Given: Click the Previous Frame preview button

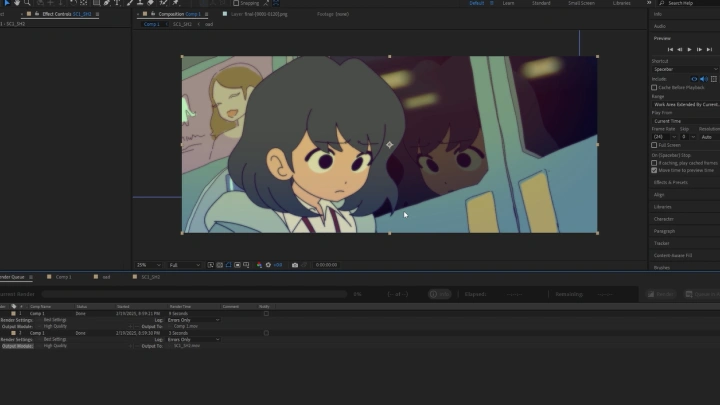Looking at the screenshot, I should coord(680,50).
